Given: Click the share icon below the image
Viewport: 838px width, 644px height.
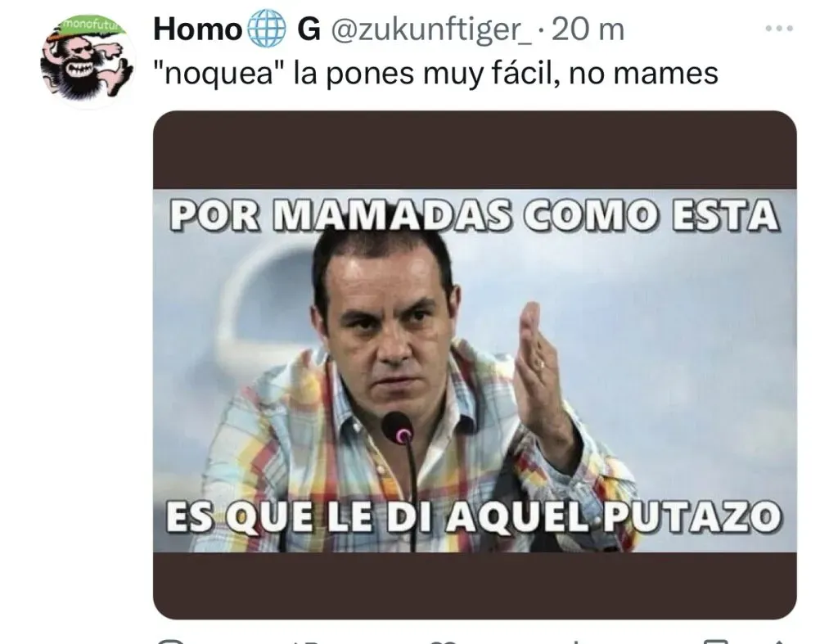Looking at the screenshot, I should tap(779, 641).
